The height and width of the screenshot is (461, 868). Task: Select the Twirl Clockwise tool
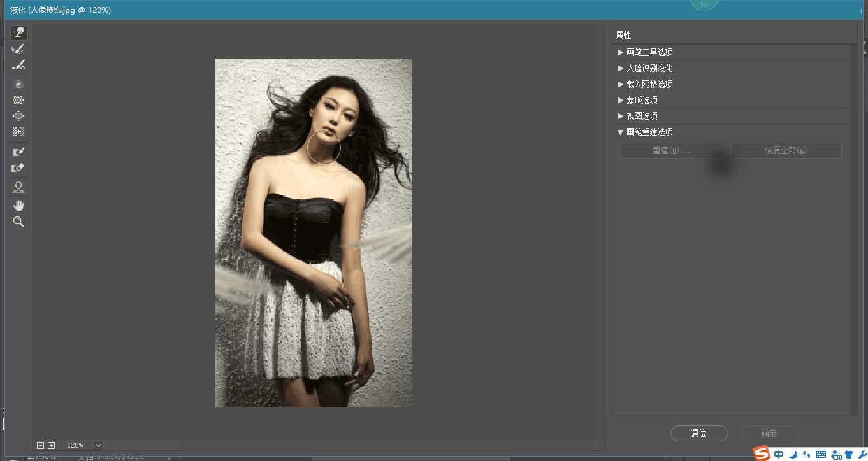[x=18, y=83]
